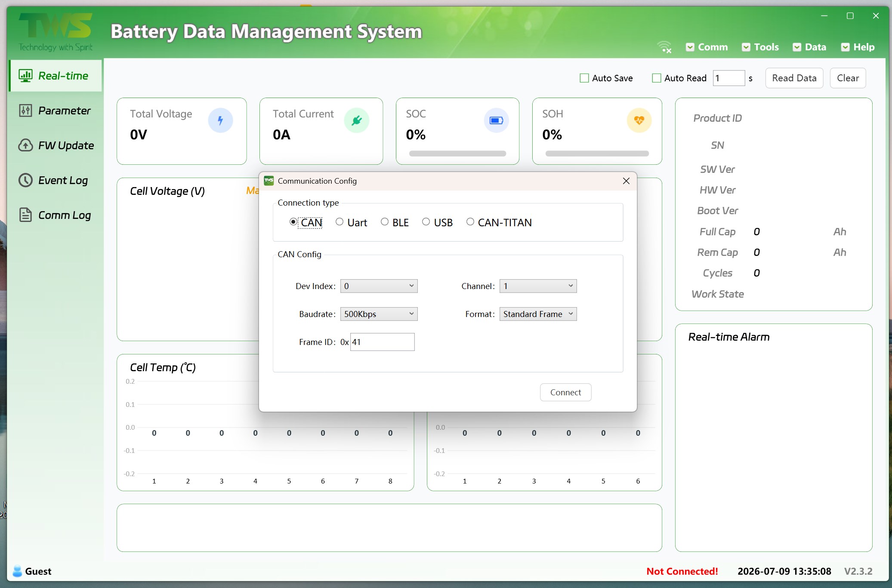Click the Total Voltage lightning icon
The height and width of the screenshot is (588, 892).
[x=220, y=120]
